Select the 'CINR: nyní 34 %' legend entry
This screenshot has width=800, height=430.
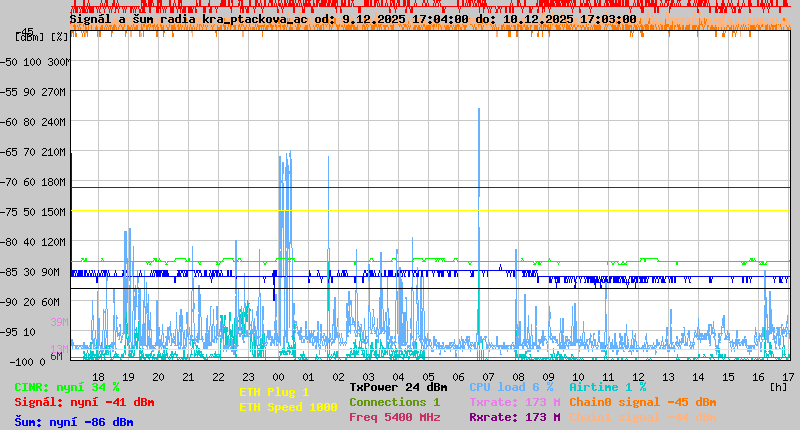point(67,387)
